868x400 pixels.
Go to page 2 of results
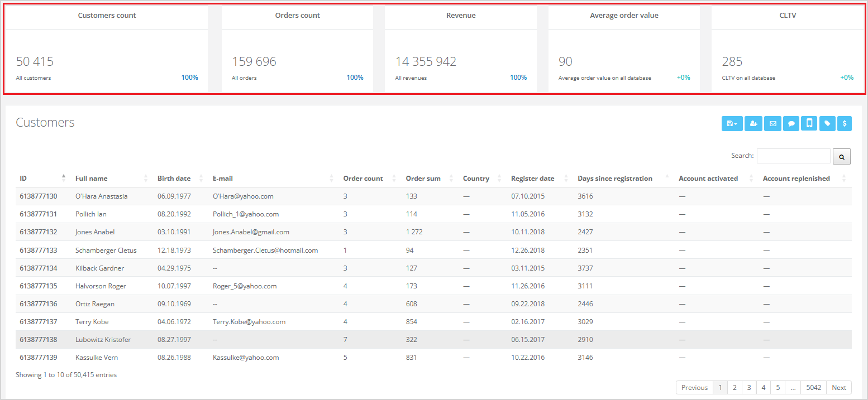[x=735, y=388]
